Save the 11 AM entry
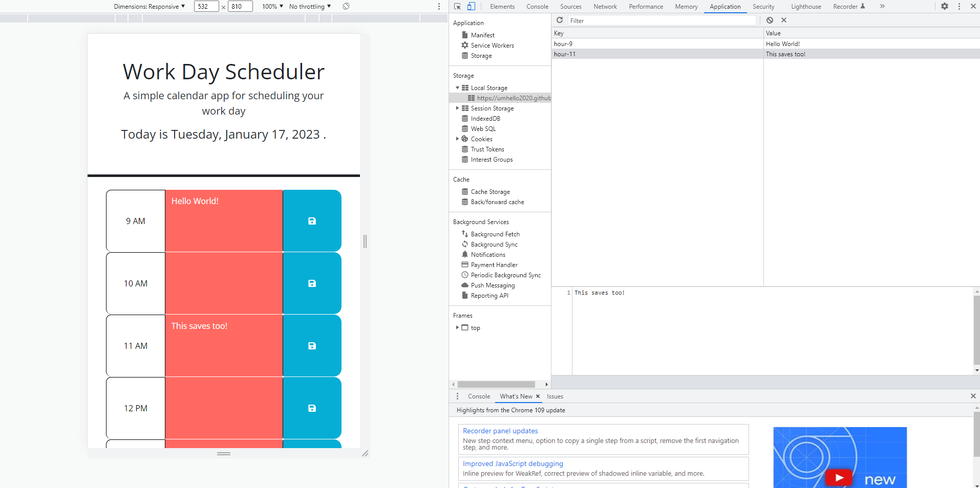980x488 pixels. 312,346
